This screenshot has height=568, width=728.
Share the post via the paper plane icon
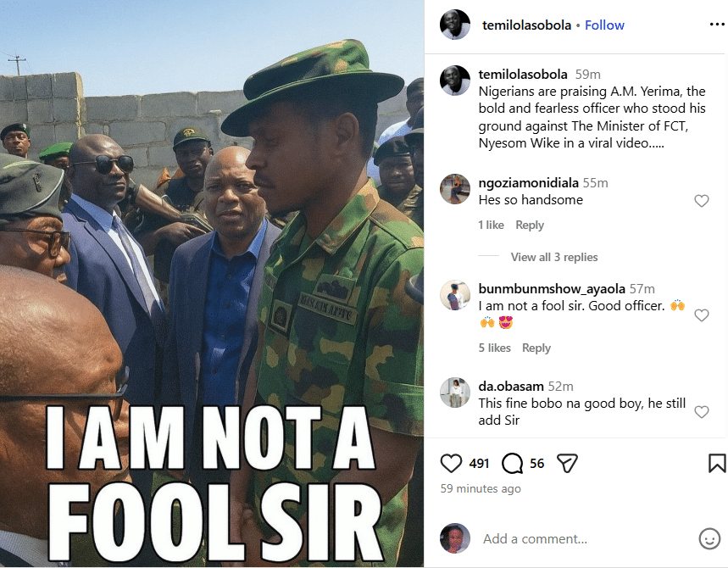566,463
